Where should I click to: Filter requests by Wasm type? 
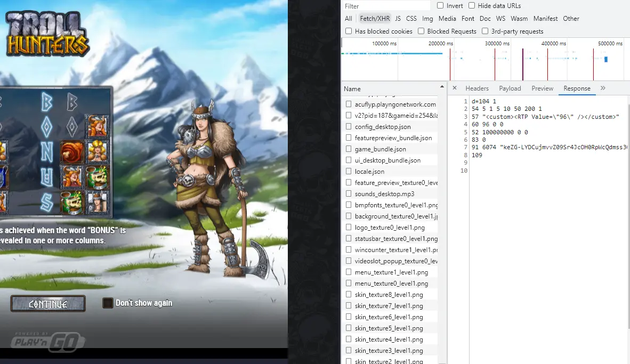click(x=519, y=19)
